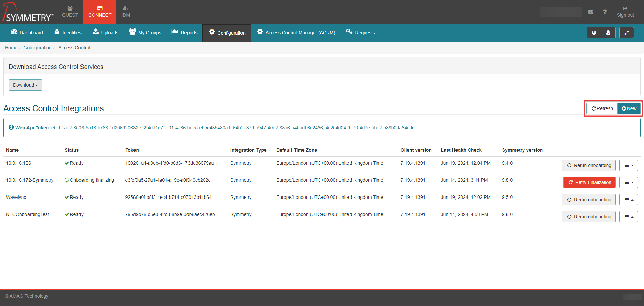
Task: Refresh the integrations list
Action: (x=602, y=108)
